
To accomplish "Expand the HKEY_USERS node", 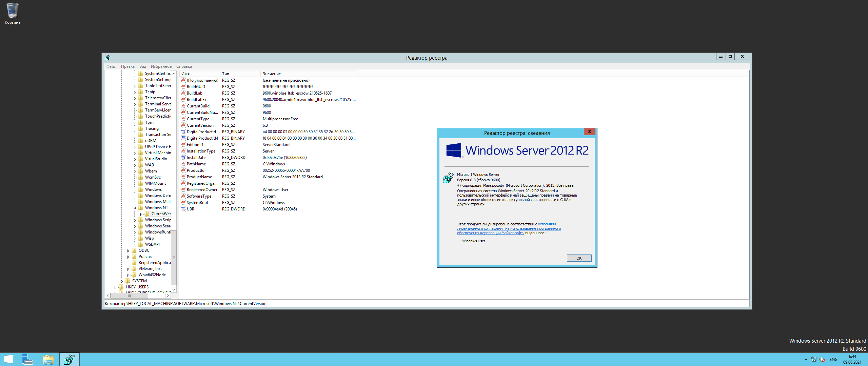I will (115, 287).
